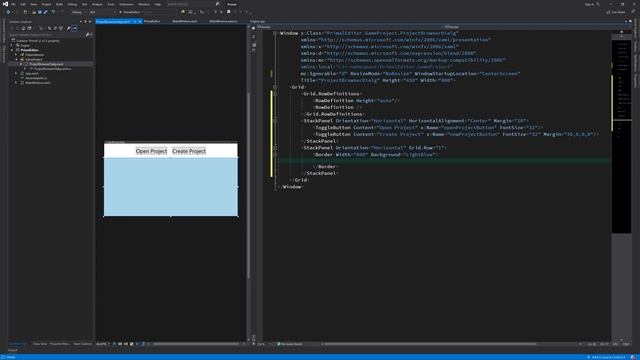The width and height of the screenshot is (640, 360).
Task: Click the Navigate Backward toolbar icon
Action: pos(8,12)
